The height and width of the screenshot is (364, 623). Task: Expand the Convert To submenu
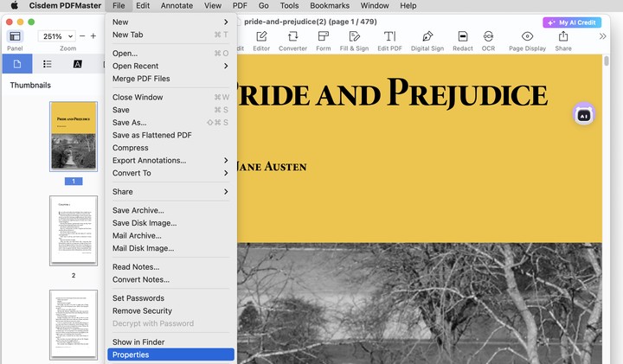tap(170, 173)
